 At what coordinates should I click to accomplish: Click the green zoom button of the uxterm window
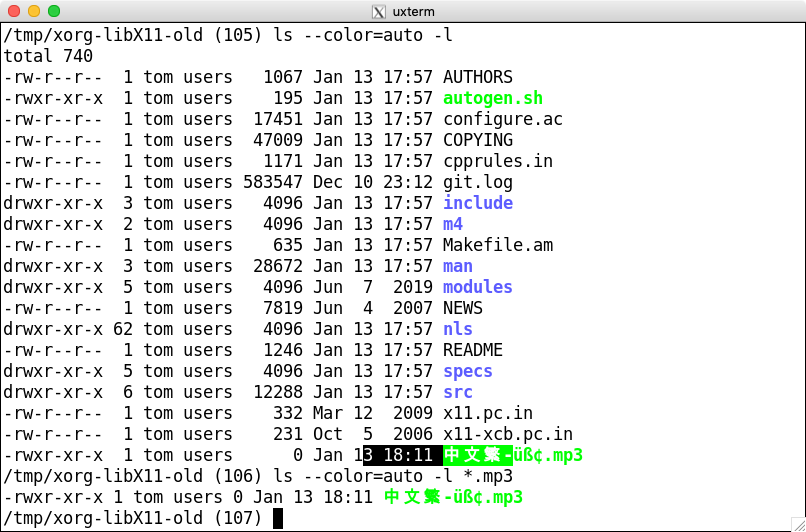(53, 11)
